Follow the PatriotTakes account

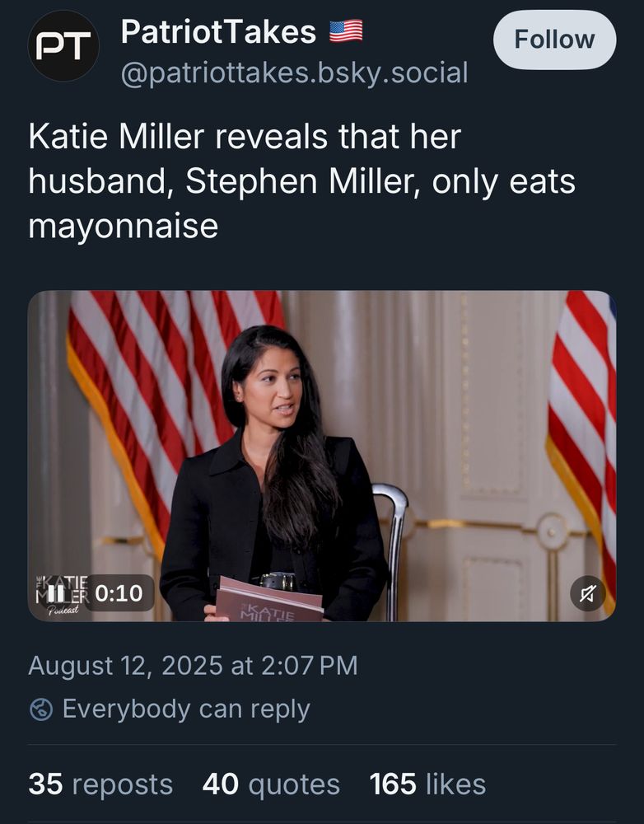(x=554, y=40)
